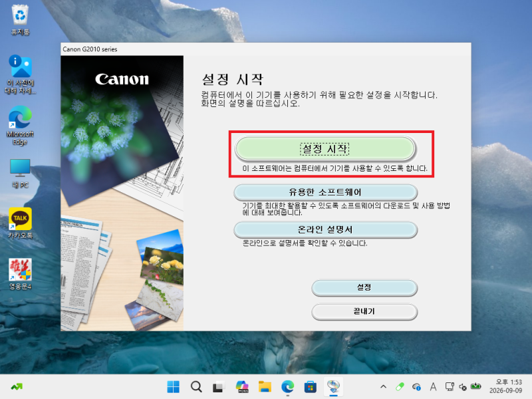Open Edge browser from taskbar

click(x=288, y=386)
